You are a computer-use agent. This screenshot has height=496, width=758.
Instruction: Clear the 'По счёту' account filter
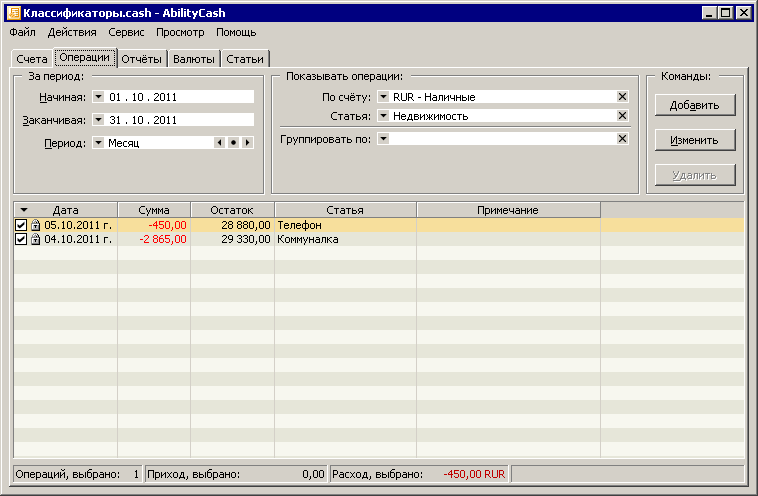[x=622, y=97]
